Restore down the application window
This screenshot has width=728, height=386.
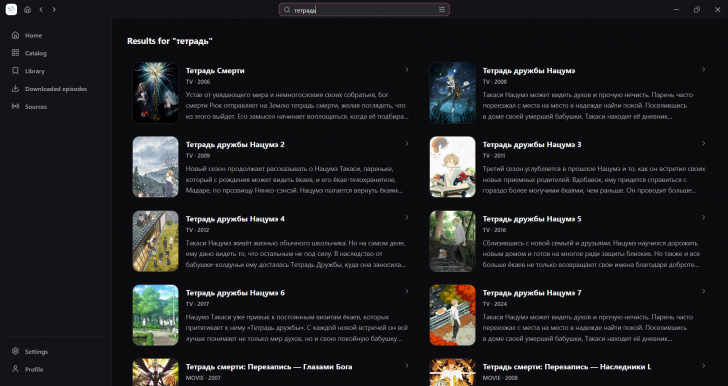tap(697, 9)
